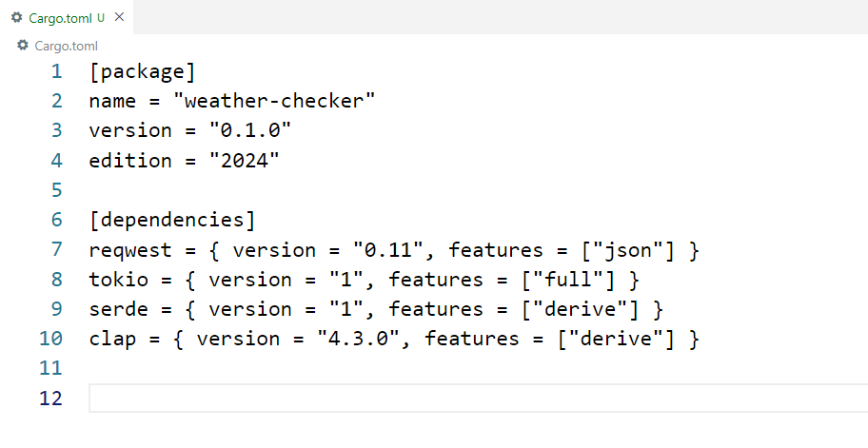Click the serde dependency name
Viewport: 868px width, 448px height.
point(118,309)
